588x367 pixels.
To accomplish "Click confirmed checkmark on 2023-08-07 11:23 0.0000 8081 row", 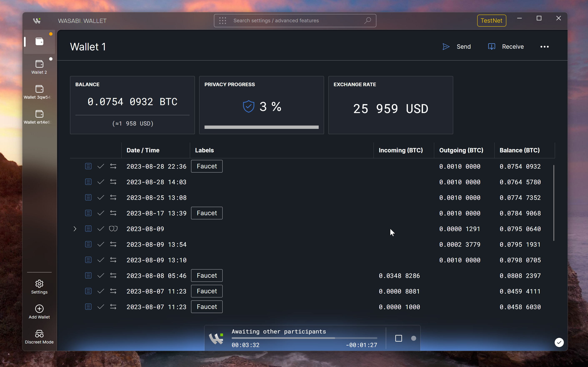I will click(x=101, y=291).
